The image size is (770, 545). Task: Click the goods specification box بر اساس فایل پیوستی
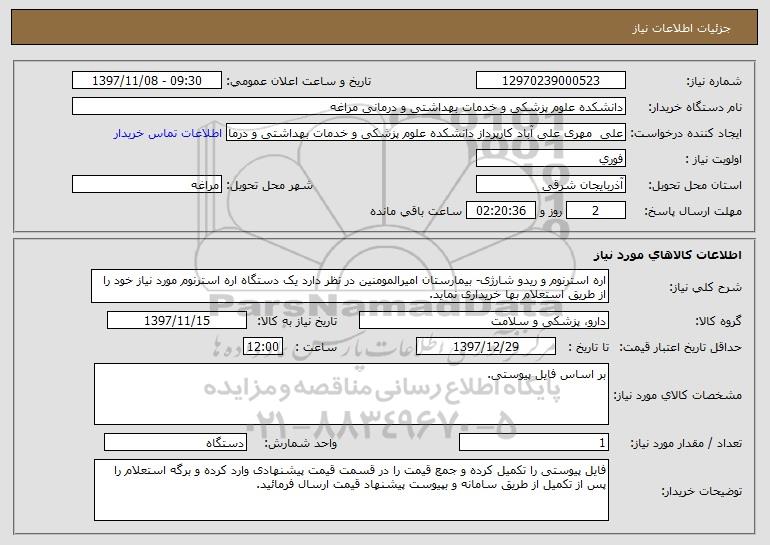tap(351, 394)
